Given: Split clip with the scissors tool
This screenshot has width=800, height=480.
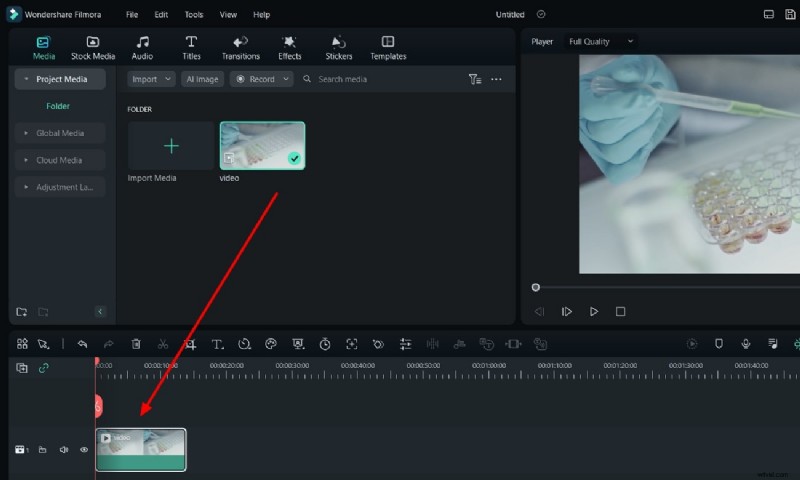Looking at the screenshot, I should click(x=163, y=344).
